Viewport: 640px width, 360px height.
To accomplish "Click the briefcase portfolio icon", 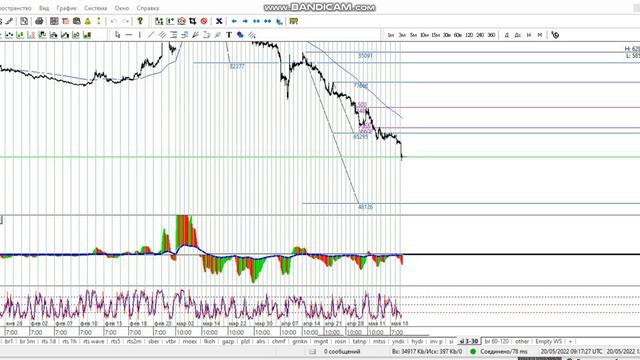I will 76,21.
